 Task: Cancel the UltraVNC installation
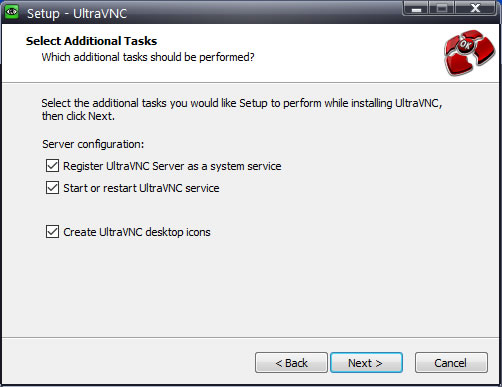(x=451, y=363)
